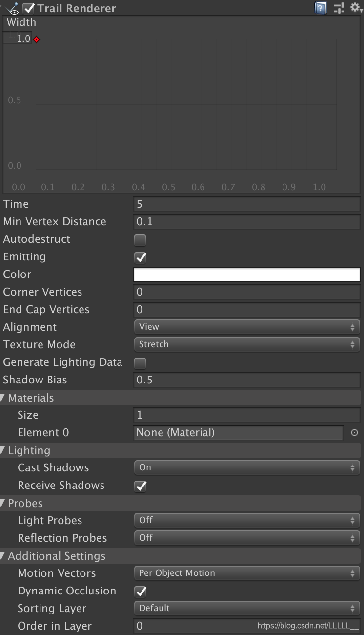Click the Element 0 label
Screen dimensions: 364x635
43,433
